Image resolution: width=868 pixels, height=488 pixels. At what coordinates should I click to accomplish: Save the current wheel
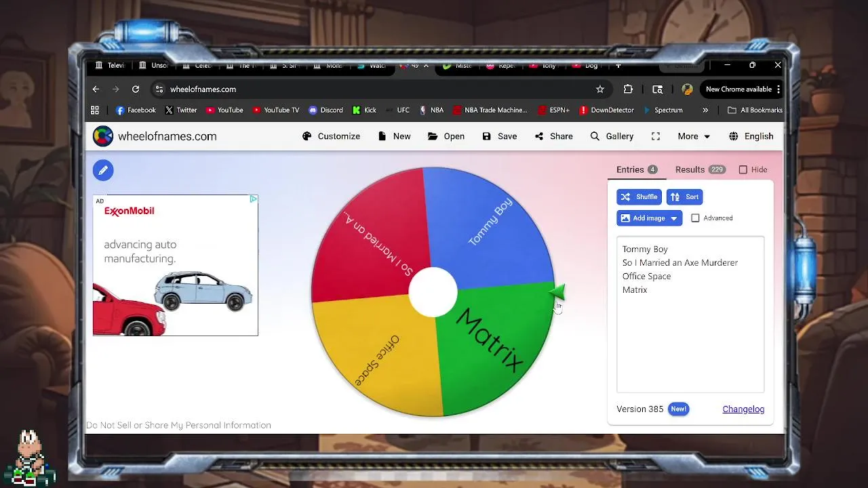click(x=499, y=136)
